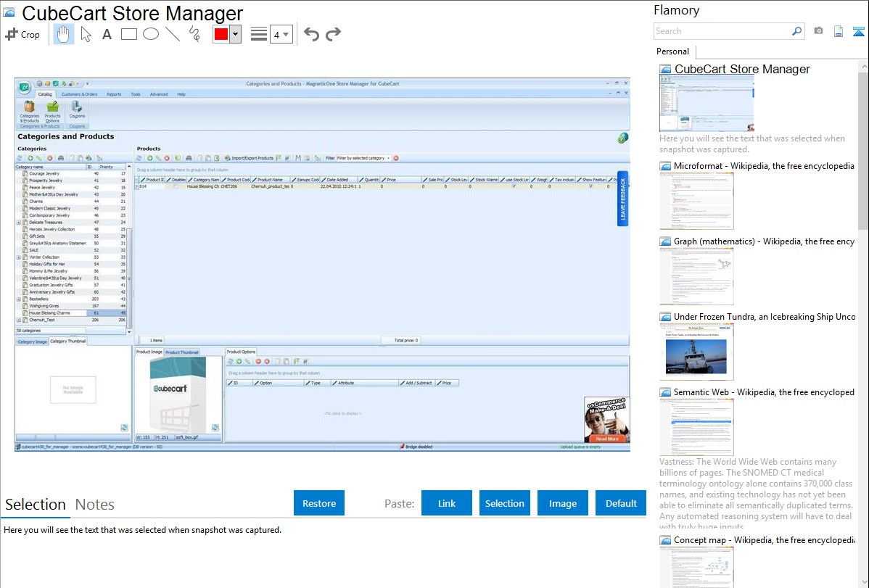The height and width of the screenshot is (588, 869).
Task: Toggle the Show Featured checkbox
Action: point(590,187)
